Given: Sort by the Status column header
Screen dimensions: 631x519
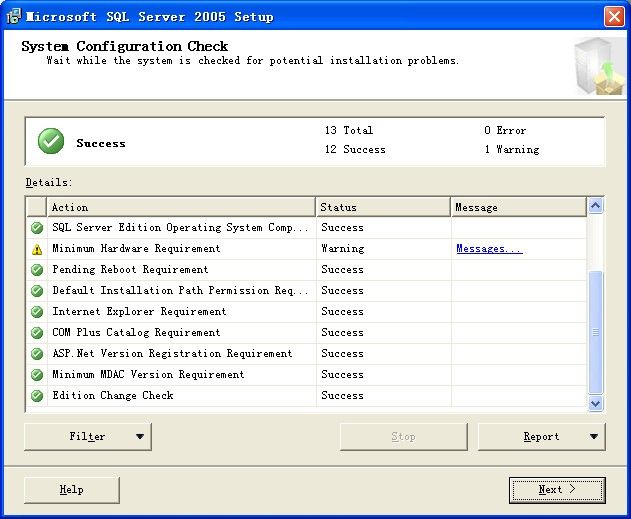Looking at the screenshot, I should (383, 207).
